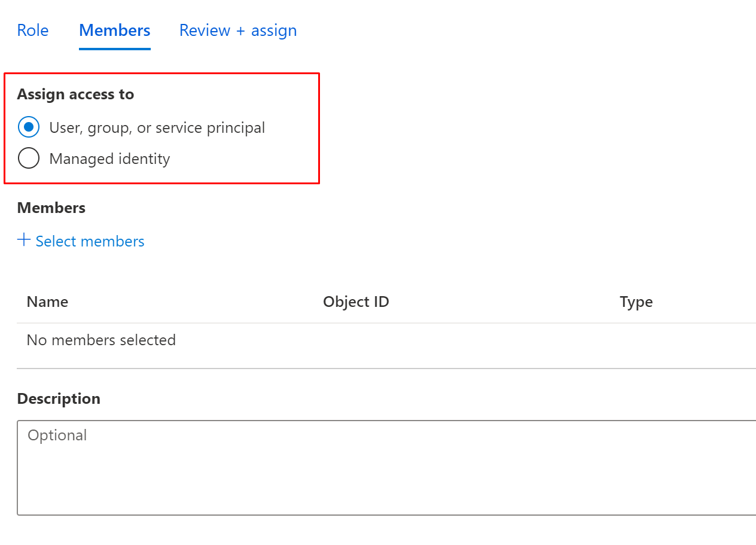Go to the Review + assign tab
756x545 pixels.
click(238, 31)
